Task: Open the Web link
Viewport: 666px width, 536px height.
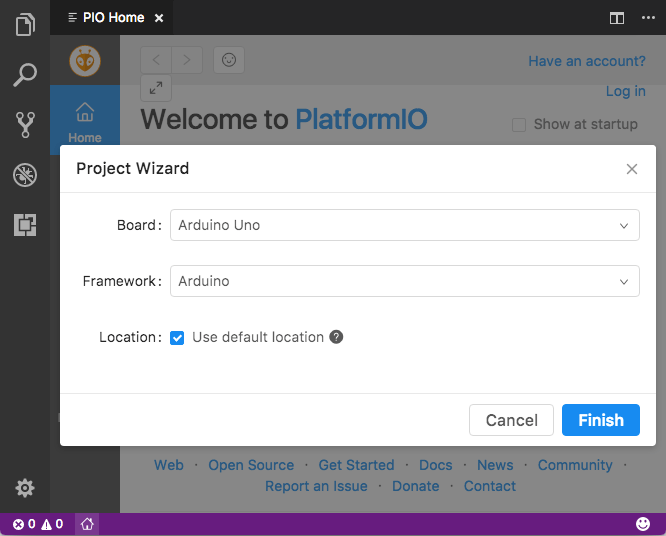Action: tap(169, 465)
